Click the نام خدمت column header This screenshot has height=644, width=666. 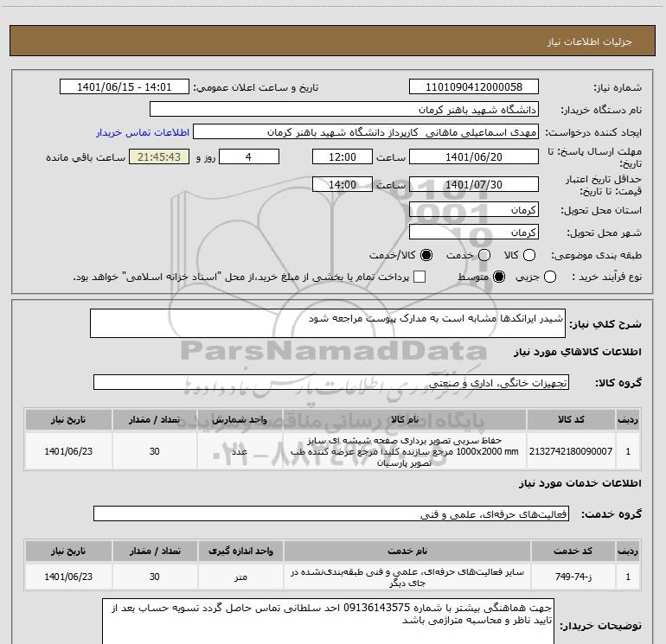point(407,551)
